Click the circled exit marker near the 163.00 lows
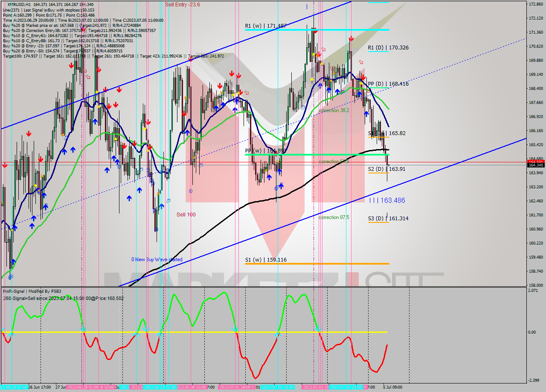 pos(276,188)
